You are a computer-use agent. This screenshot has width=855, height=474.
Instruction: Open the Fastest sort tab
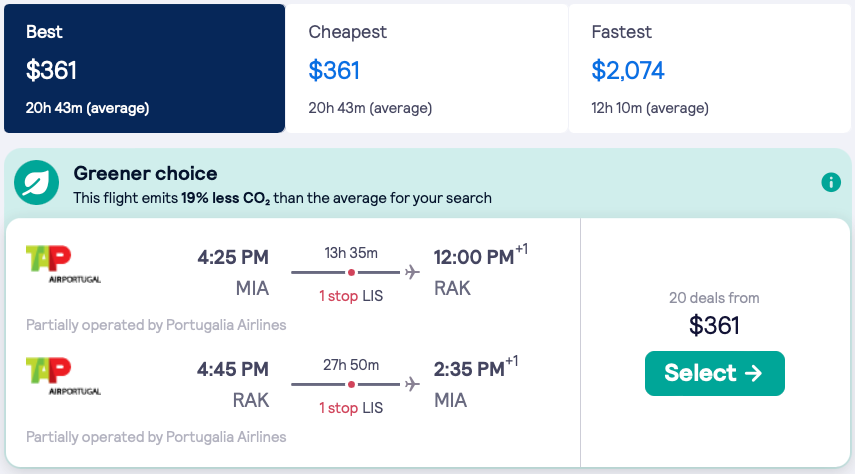point(710,68)
